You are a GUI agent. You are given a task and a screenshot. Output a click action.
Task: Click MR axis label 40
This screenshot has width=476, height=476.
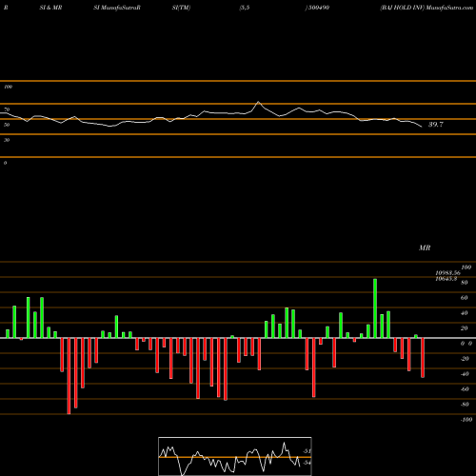[x=464, y=313]
